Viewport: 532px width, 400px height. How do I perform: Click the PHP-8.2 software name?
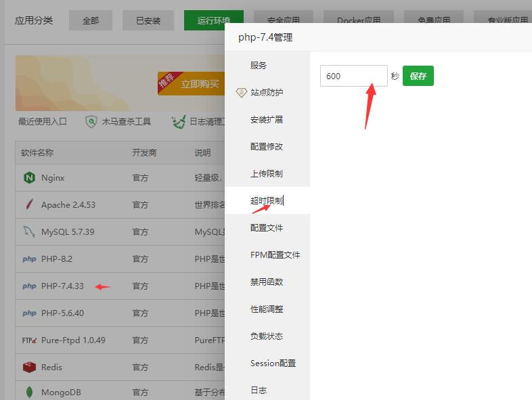tap(57, 259)
